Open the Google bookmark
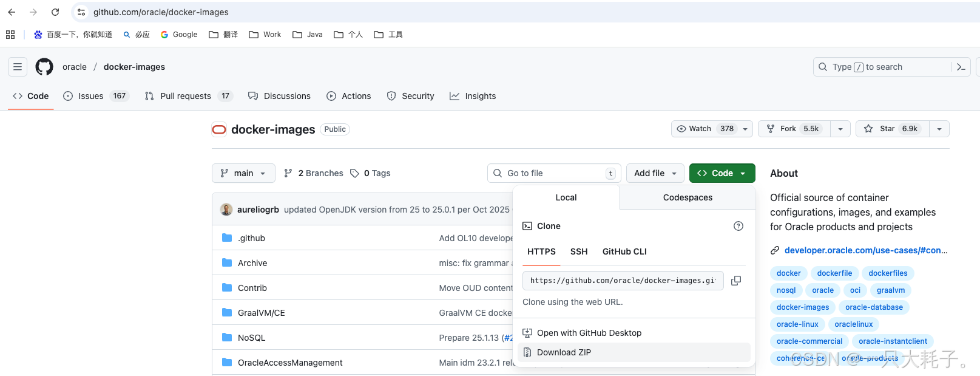This screenshot has height=376, width=980. pos(179,35)
